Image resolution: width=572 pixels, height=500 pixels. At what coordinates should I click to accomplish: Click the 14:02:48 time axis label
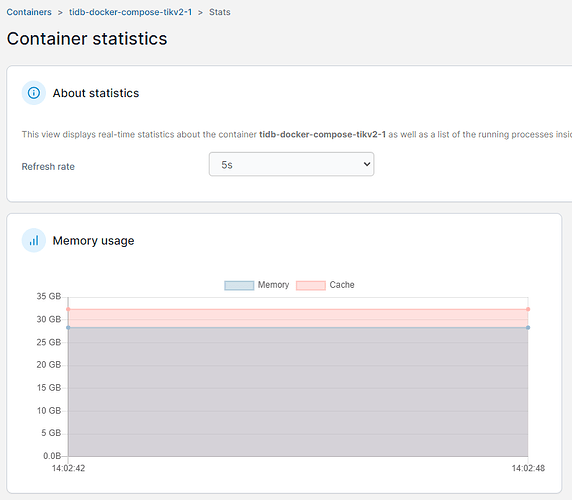tap(528, 468)
